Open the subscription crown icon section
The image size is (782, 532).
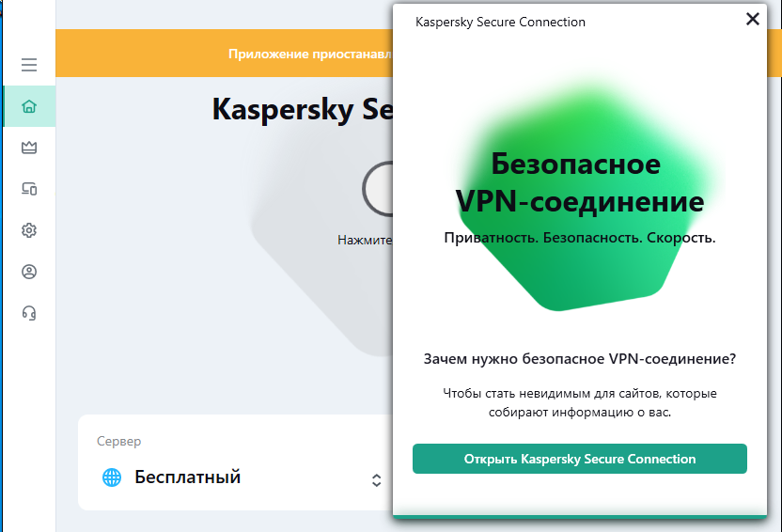(x=29, y=148)
